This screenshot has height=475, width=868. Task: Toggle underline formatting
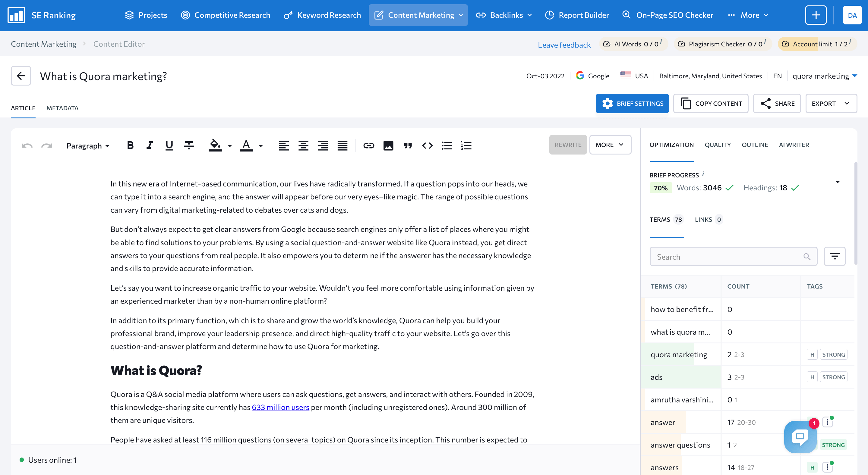169,145
